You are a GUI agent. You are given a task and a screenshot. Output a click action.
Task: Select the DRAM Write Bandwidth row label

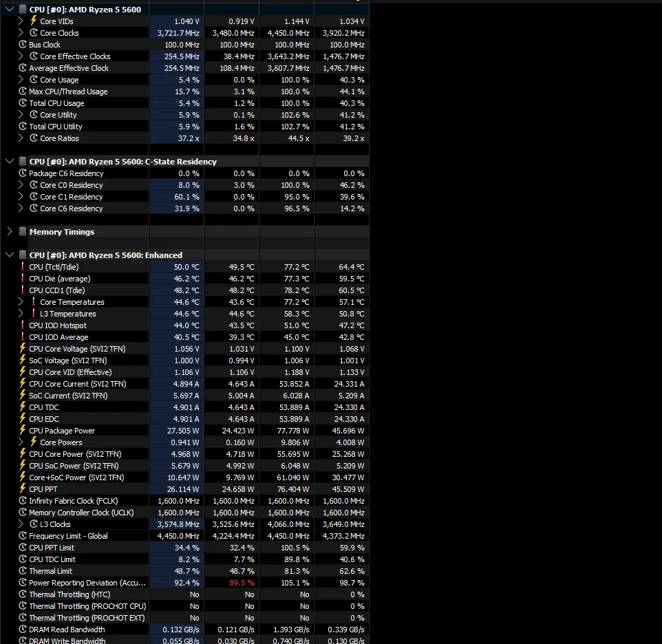tap(67, 640)
